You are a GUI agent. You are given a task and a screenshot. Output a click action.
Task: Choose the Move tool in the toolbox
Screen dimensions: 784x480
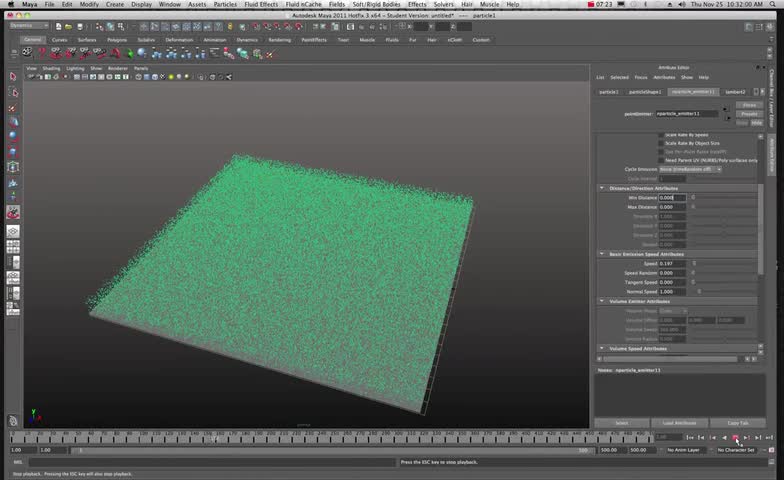[x=13, y=121]
